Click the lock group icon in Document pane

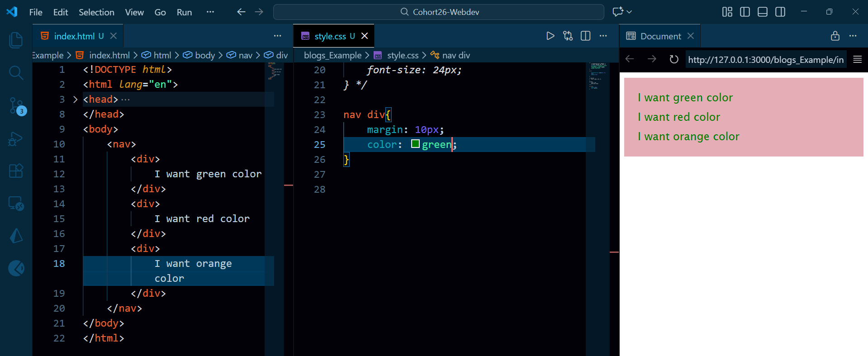[x=835, y=36]
